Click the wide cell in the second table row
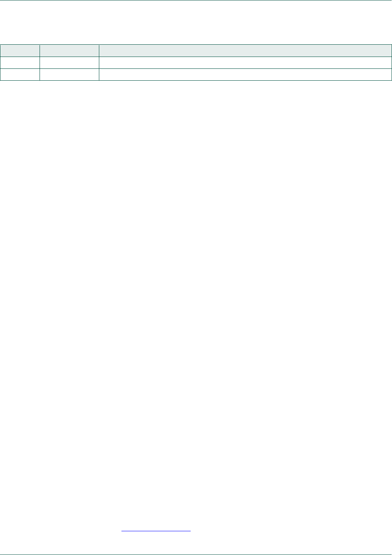The width and height of the screenshot is (392, 555). point(245,63)
